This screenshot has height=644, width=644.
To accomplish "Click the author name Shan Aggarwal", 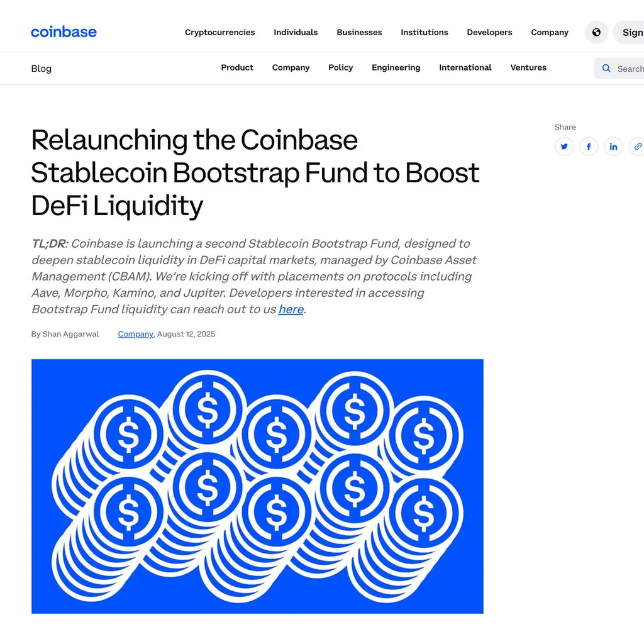I will pyautogui.click(x=70, y=334).
